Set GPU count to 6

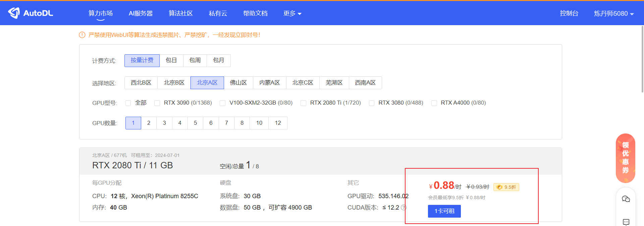(x=211, y=123)
